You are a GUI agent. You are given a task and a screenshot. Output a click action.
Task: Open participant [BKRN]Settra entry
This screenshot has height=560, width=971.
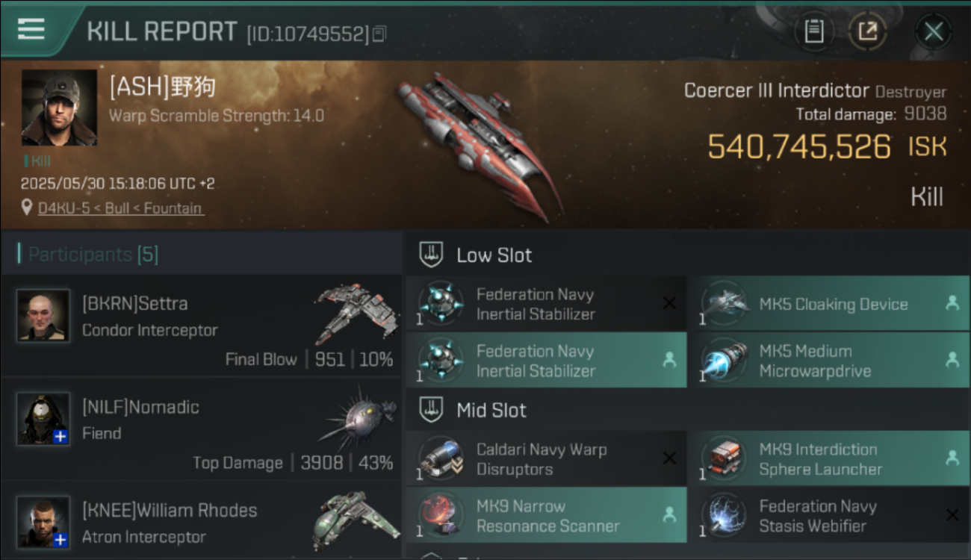click(x=202, y=326)
